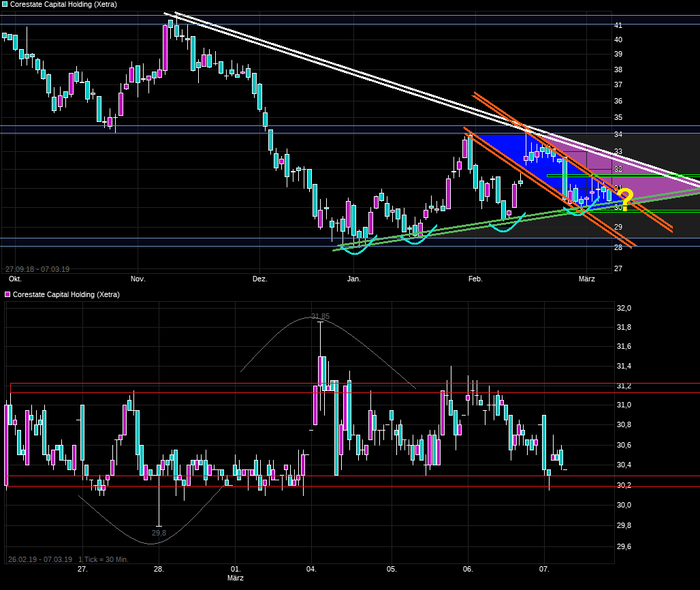Click the März axis label on the lower chart
The image size is (700, 590).
click(235, 578)
